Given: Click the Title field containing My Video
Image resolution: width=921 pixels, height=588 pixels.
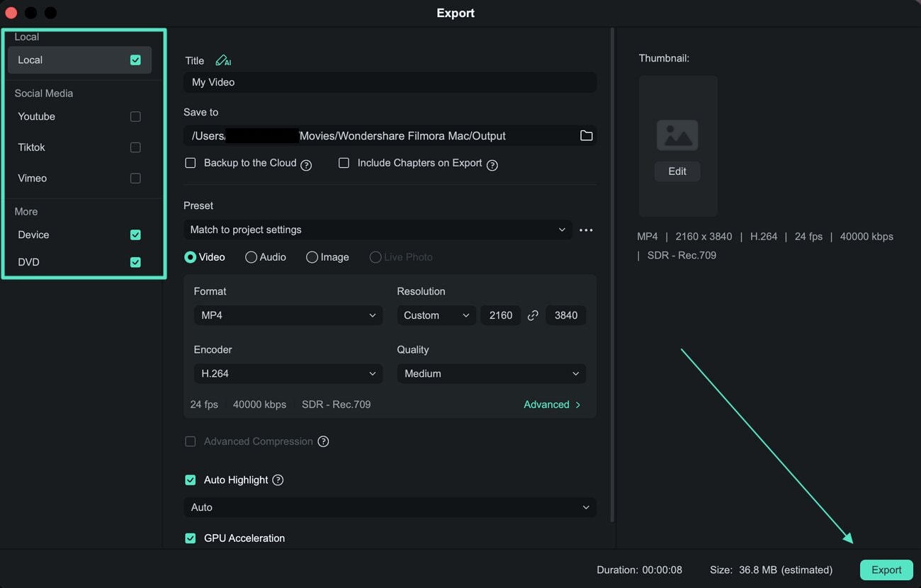Looking at the screenshot, I should 390,82.
